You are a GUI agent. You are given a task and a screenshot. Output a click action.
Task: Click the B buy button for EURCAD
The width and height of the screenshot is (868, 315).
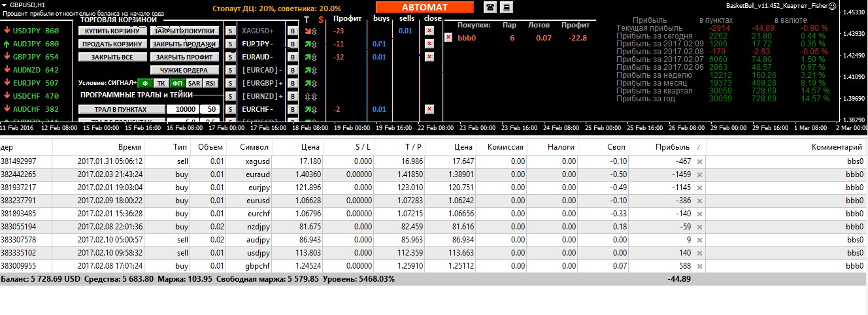pyautogui.click(x=293, y=70)
